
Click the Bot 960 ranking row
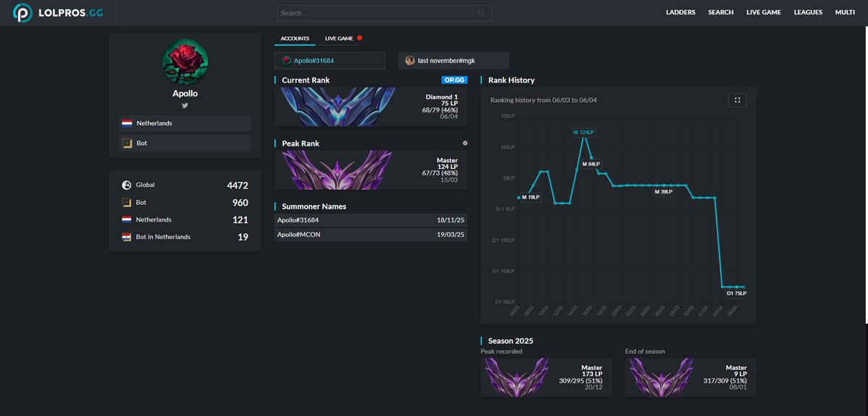click(x=185, y=202)
